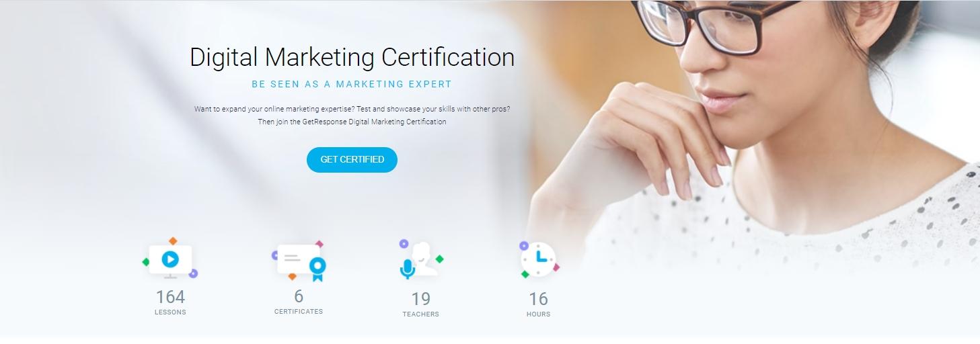Viewport: 980px width, 344px height.
Task: Click the orange diamond above the lessons icon
Action: (173, 241)
